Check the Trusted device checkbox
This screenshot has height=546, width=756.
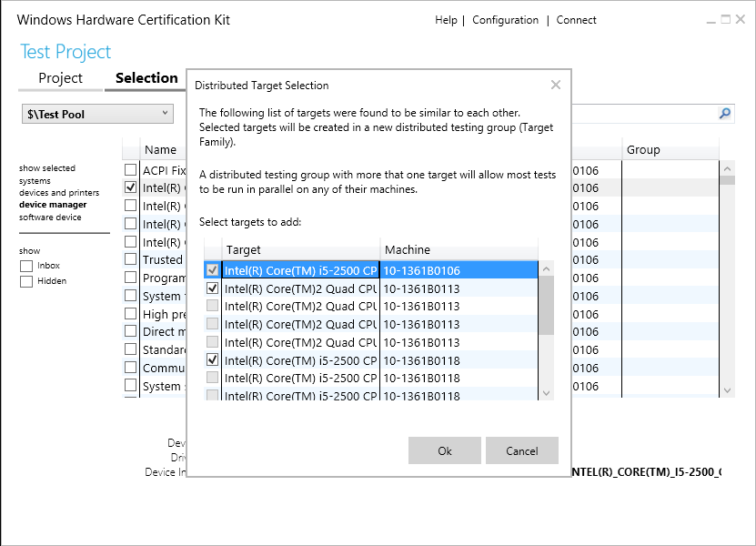(x=128, y=259)
